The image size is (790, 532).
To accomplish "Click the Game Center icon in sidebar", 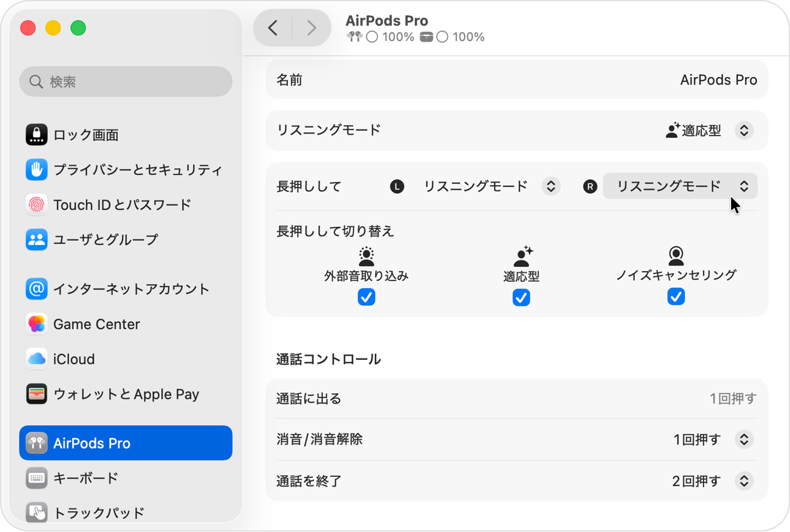I will click(x=36, y=324).
